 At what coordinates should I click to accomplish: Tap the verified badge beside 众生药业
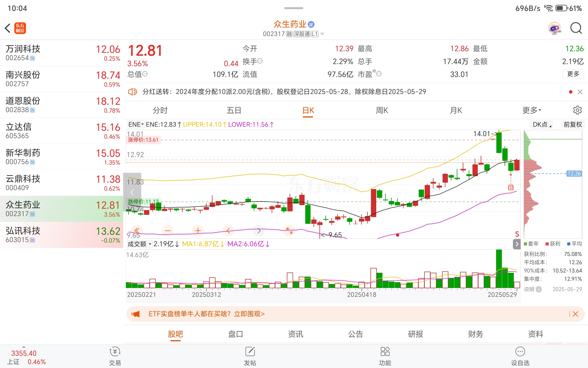pos(311,24)
